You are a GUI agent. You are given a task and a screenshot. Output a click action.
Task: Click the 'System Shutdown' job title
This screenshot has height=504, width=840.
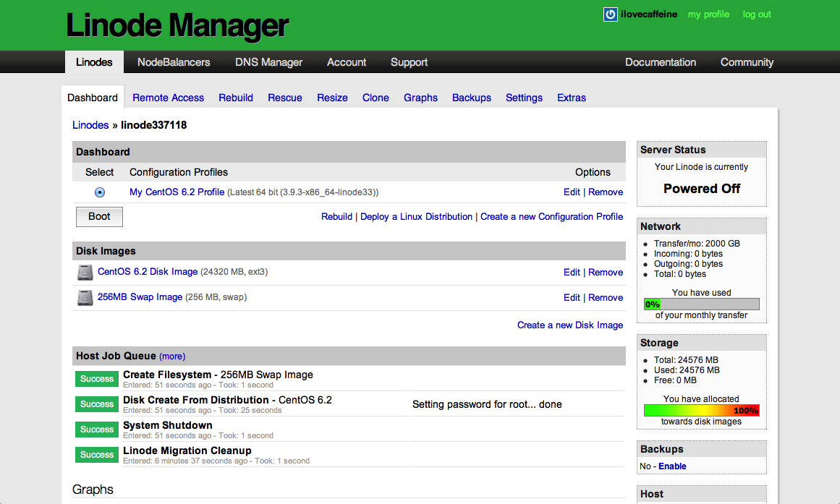point(168,424)
